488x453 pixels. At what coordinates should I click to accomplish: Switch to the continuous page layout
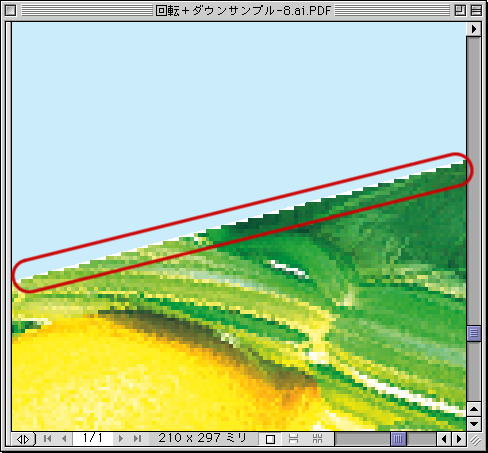click(293, 439)
